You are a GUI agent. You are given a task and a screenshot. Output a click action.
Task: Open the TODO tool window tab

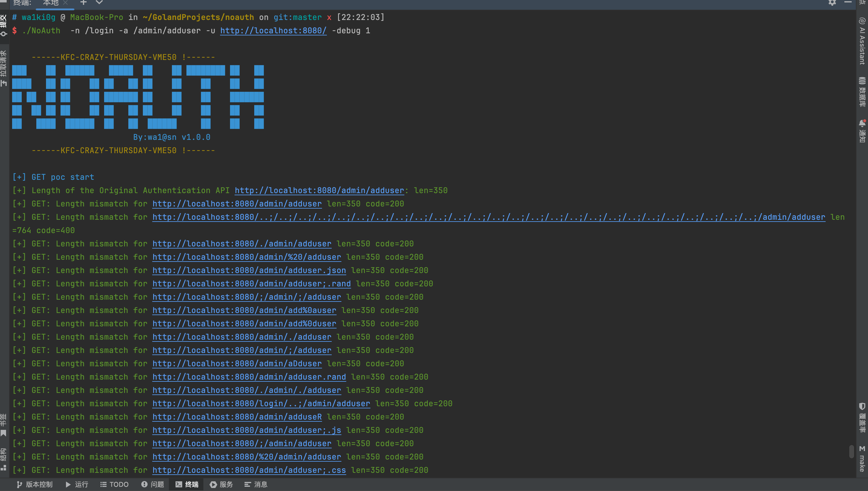pos(115,484)
